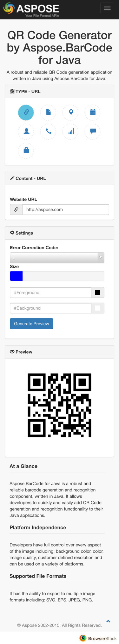Choose the document text QR type icon
119x644 pixels.
(48, 112)
